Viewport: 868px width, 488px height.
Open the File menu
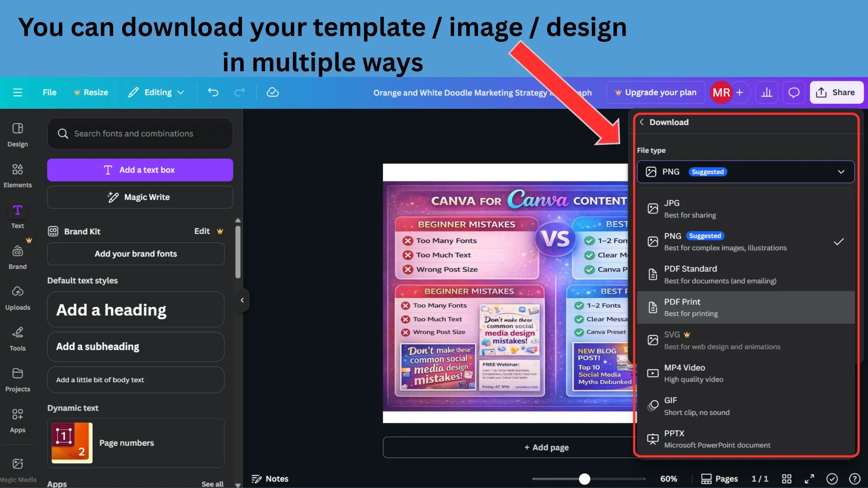[x=50, y=93]
